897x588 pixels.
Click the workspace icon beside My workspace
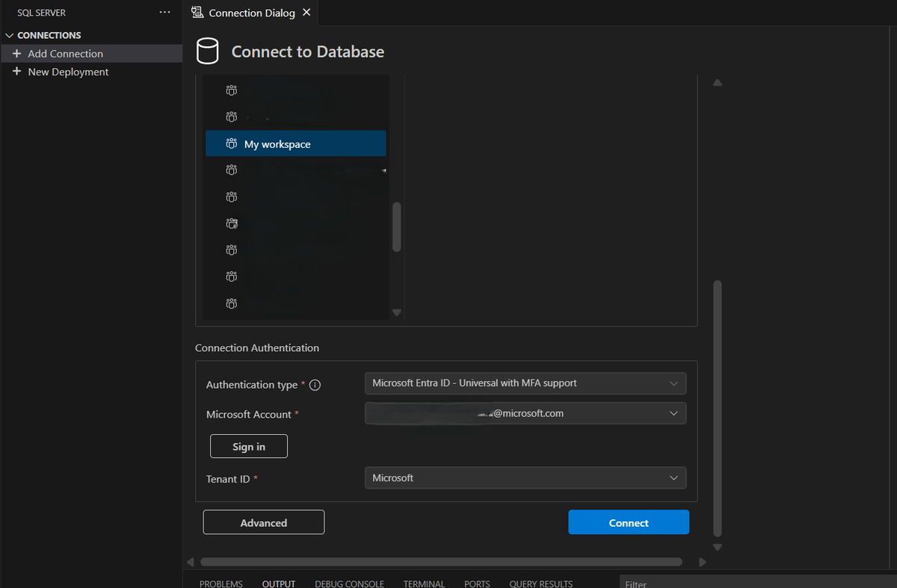click(x=232, y=144)
